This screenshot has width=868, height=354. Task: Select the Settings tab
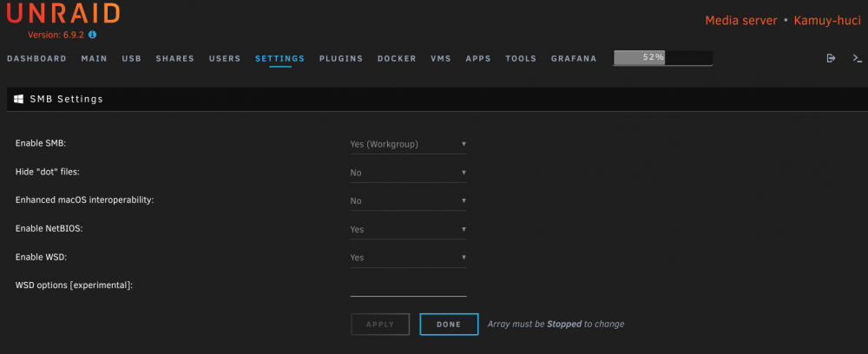(280, 59)
